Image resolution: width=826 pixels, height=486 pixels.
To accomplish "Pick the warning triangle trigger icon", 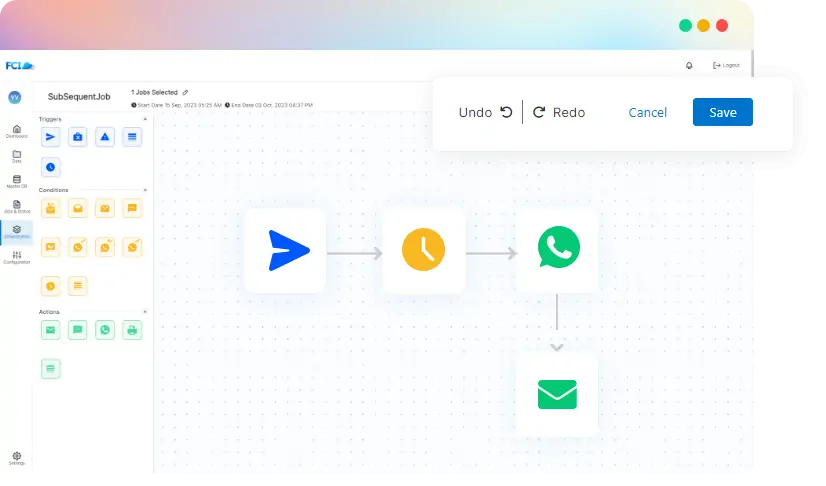I will pos(105,137).
